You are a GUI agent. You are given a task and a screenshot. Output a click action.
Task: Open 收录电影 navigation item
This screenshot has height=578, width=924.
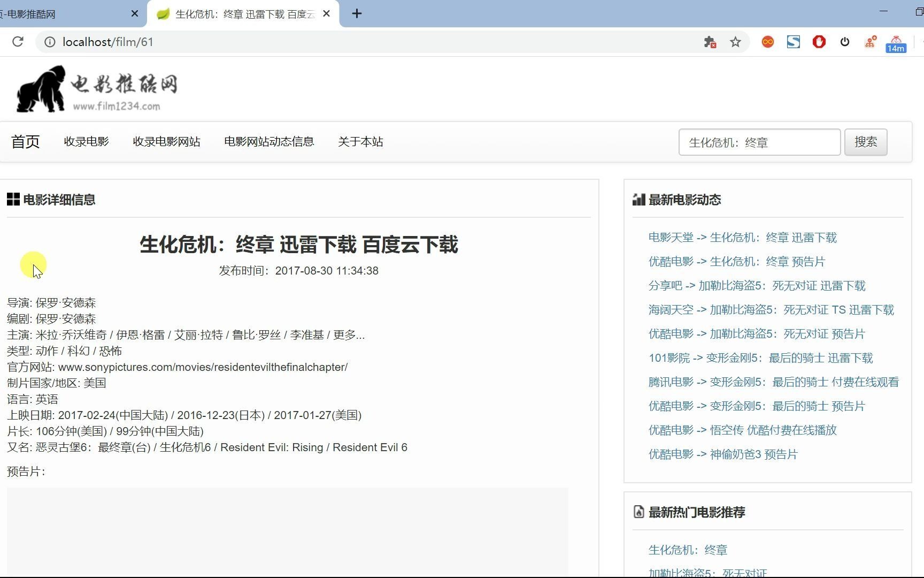[87, 142]
